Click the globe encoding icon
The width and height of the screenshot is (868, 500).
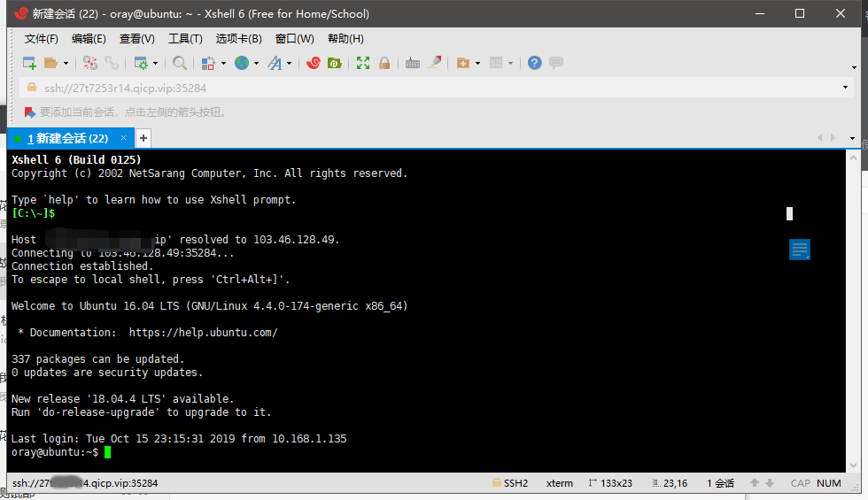(x=241, y=63)
